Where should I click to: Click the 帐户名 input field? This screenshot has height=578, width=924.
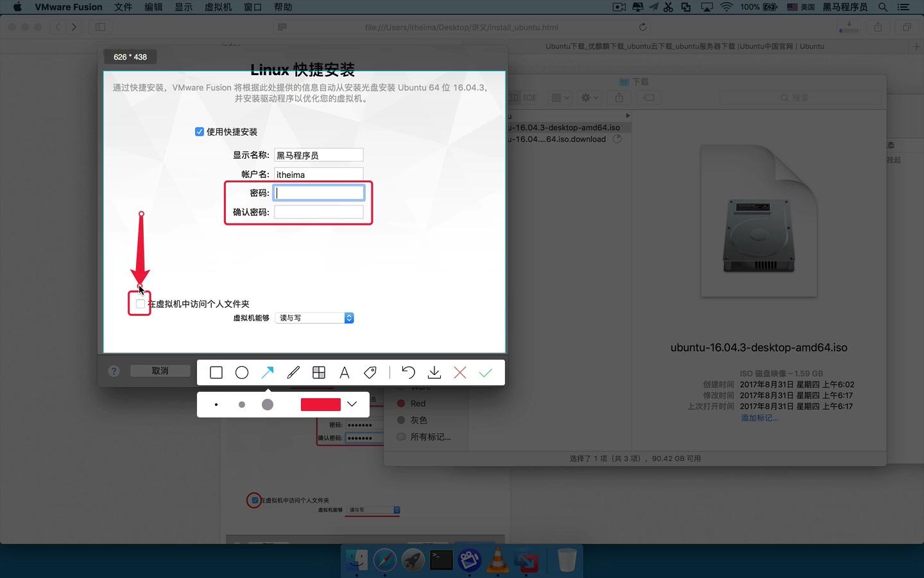(319, 174)
